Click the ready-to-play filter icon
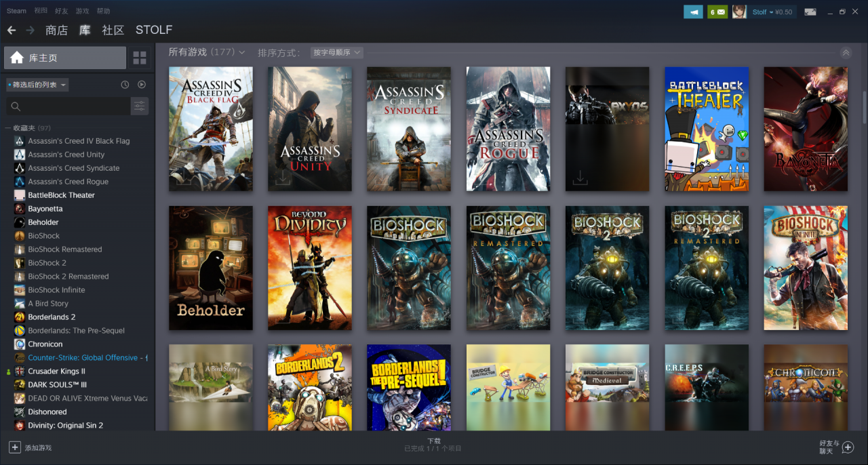The height and width of the screenshot is (465, 868). pyautogui.click(x=142, y=85)
